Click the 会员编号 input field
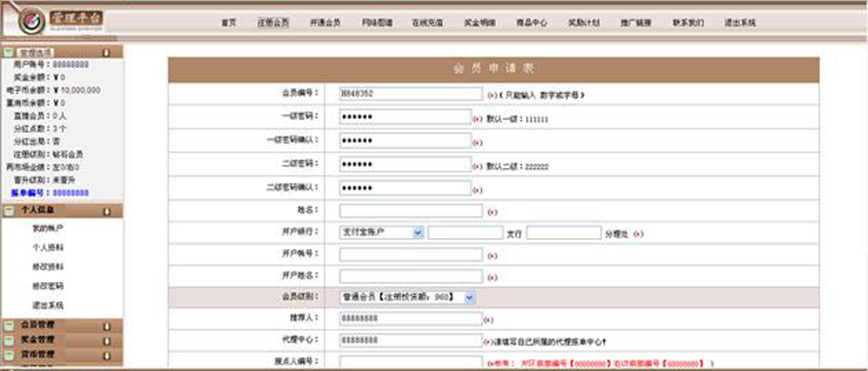 (411, 94)
